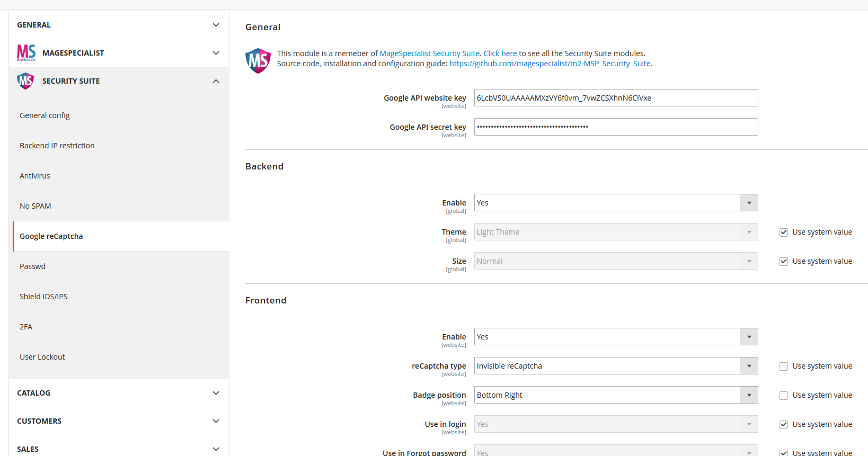The width and height of the screenshot is (868, 456).
Task: Uncheck Use system value for Forgot password
Action: pos(784,453)
